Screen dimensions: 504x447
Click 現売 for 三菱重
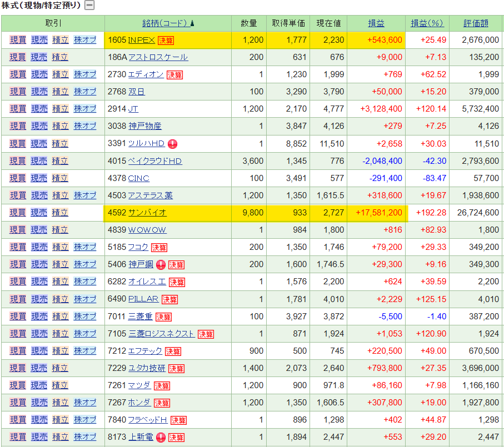pyautogui.click(x=39, y=317)
